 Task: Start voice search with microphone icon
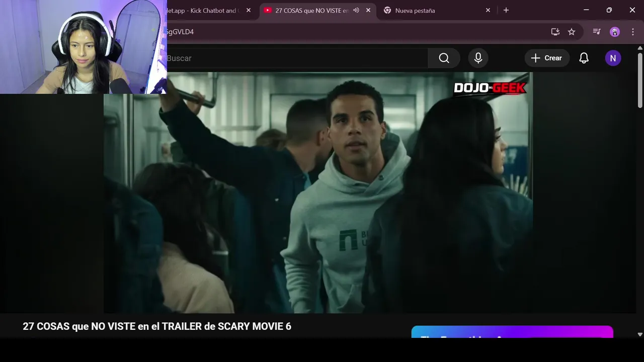[478, 58]
